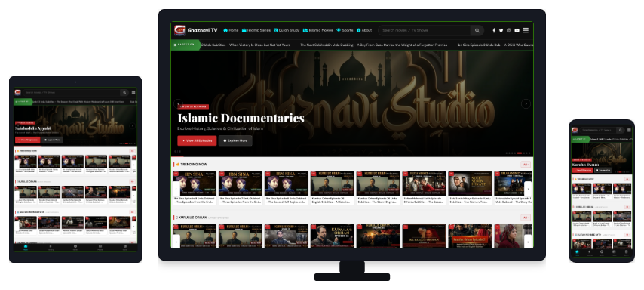Open Islamic Series in the desktop navigation

click(256, 30)
